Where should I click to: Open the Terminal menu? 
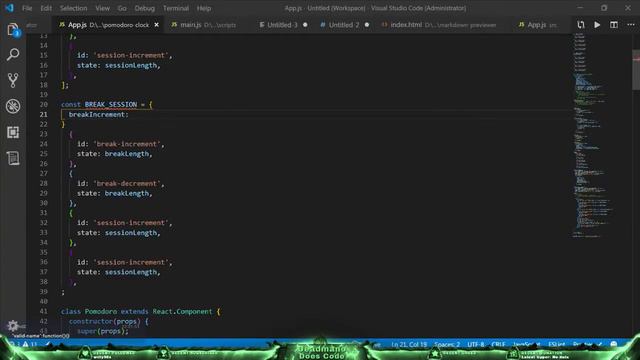pyautogui.click(x=176, y=8)
